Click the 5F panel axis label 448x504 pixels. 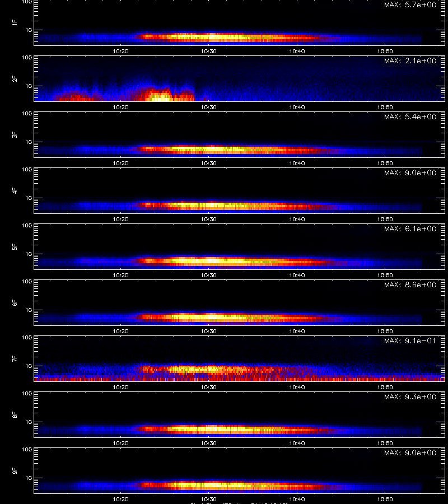tap(14, 246)
